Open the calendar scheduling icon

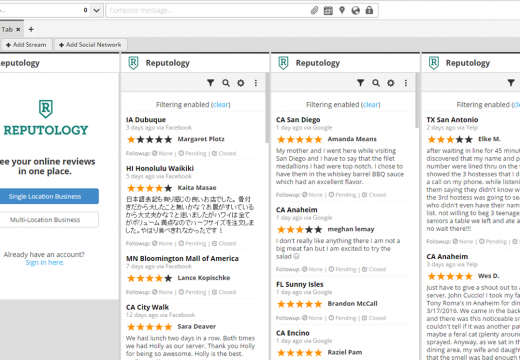click(x=328, y=10)
